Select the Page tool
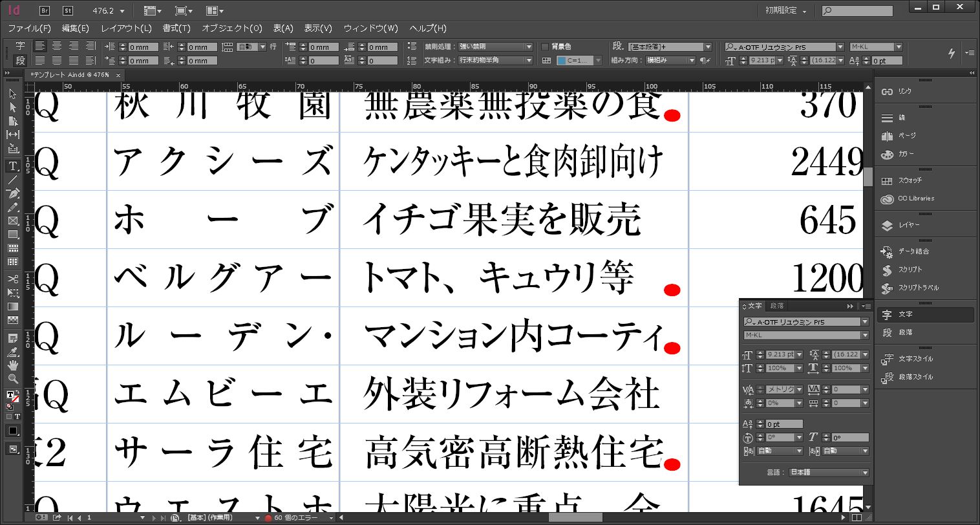This screenshot has height=525, width=980. 12,121
